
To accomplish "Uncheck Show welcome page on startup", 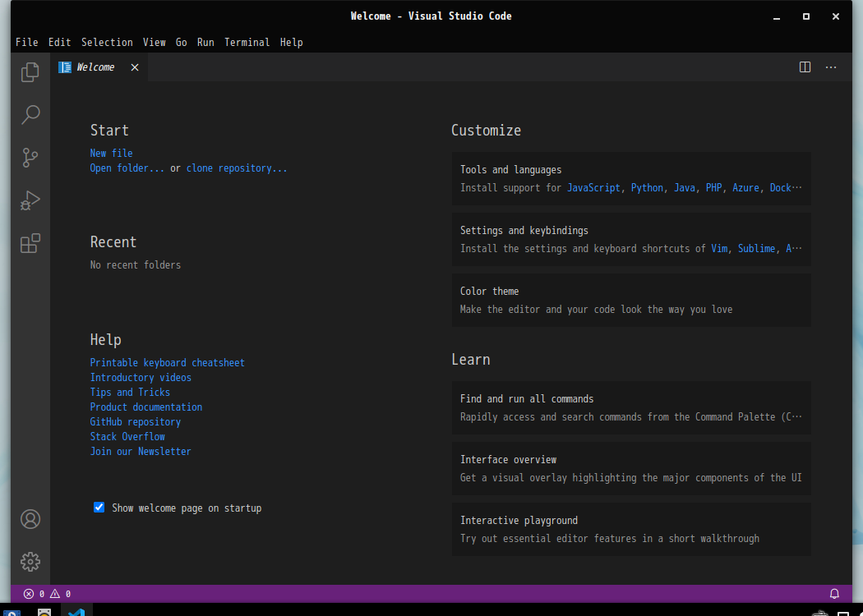I will 99,507.
